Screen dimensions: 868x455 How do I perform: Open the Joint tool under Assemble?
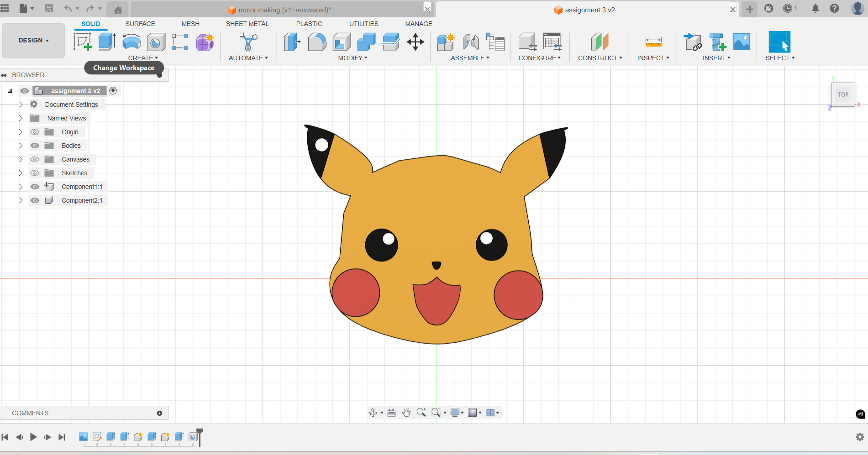tap(470, 42)
